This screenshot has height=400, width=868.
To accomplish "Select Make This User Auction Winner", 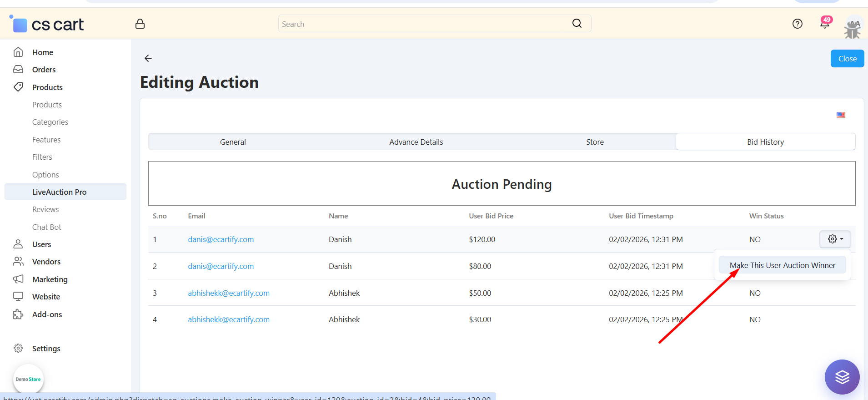I will (782, 265).
